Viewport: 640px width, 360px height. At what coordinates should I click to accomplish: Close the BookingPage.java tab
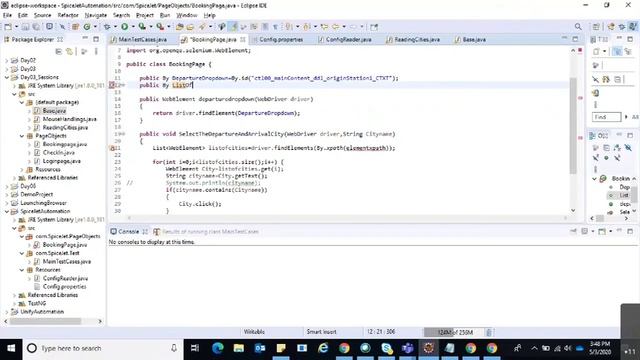pos(243,40)
